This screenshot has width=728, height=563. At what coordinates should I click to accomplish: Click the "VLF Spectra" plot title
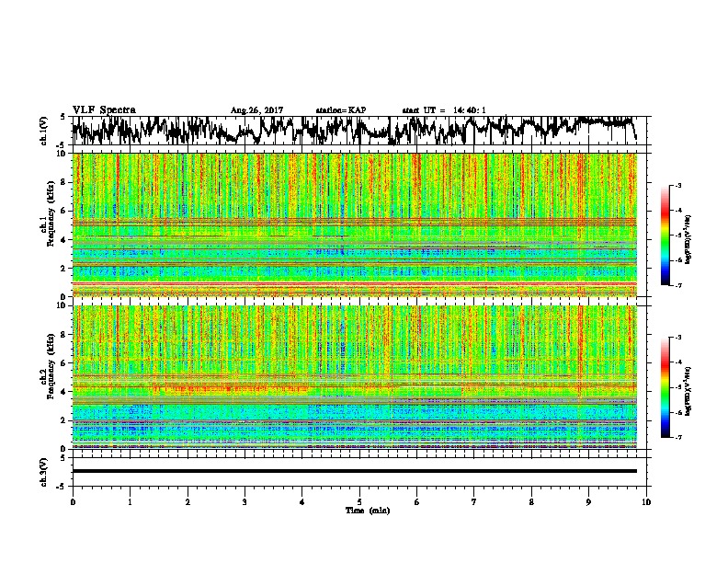(x=104, y=110)
